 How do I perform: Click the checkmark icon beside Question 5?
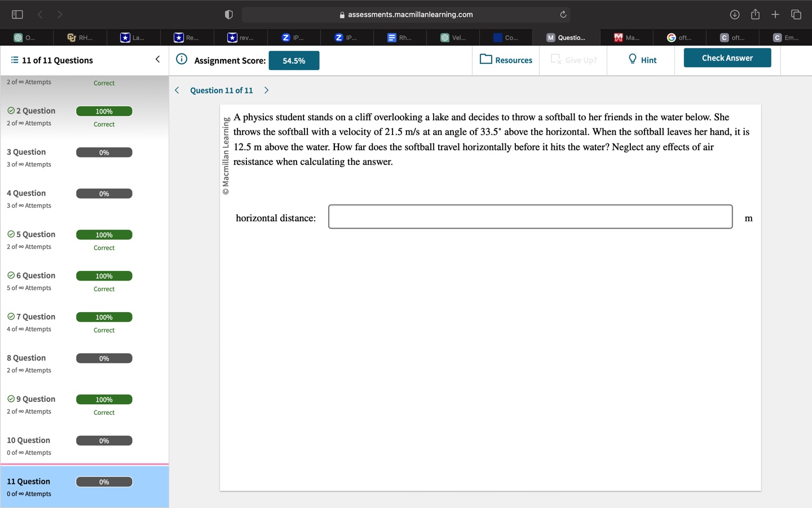tap(10, 234)
